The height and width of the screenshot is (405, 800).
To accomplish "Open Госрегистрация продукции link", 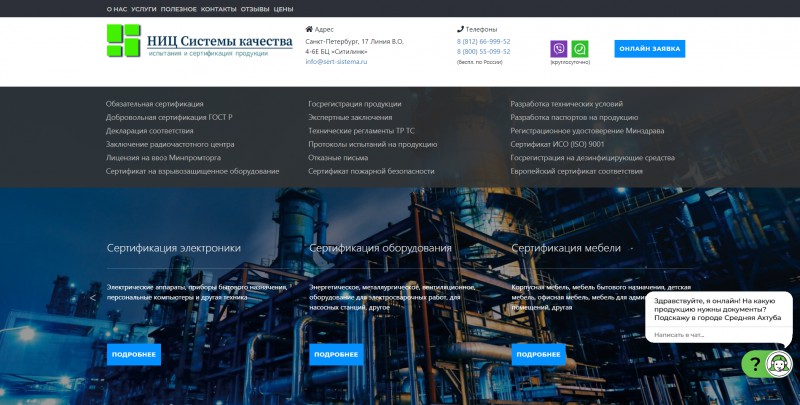I will pos(355,104).
